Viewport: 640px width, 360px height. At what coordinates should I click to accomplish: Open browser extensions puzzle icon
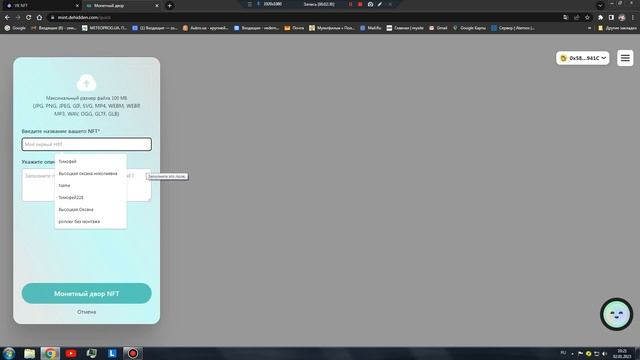point(600,18)
